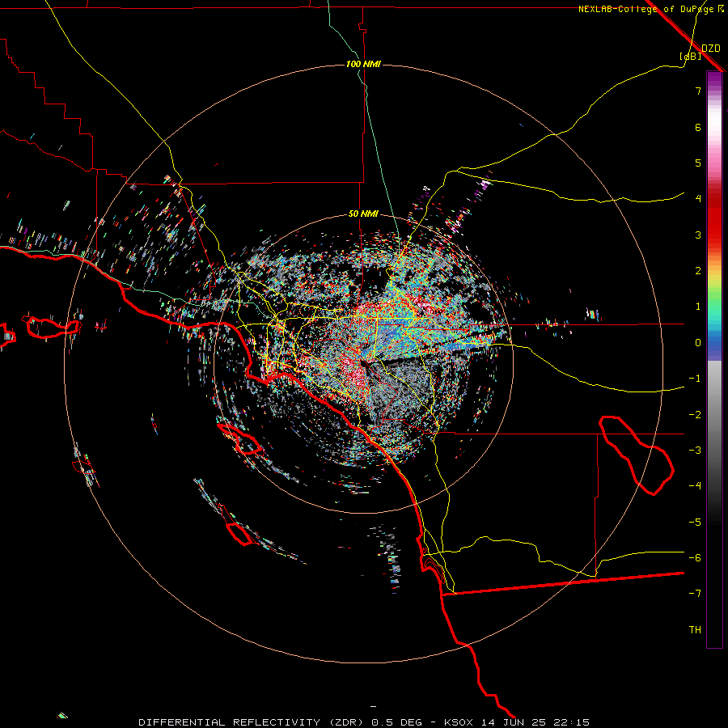
Task: Click the TH threshold label on the scale
Action: click(x=695, y=630)
